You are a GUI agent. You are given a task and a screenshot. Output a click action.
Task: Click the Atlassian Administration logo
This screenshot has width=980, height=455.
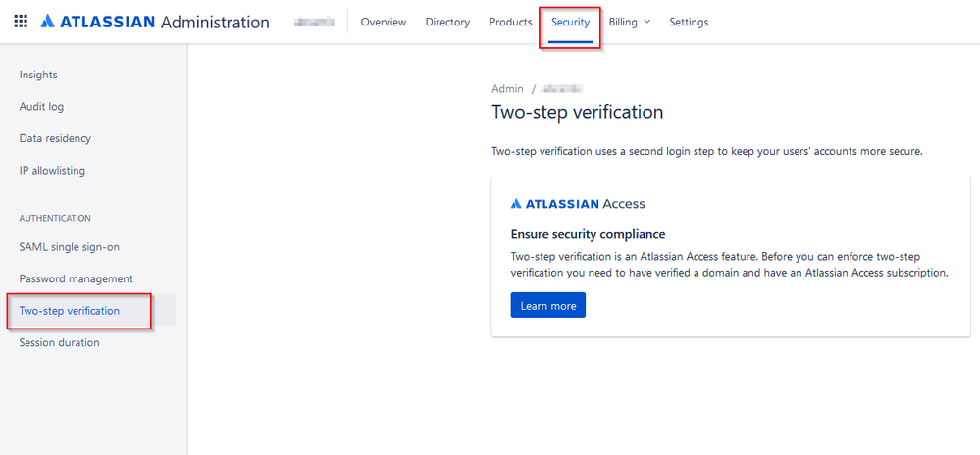(x=155, y=22)
